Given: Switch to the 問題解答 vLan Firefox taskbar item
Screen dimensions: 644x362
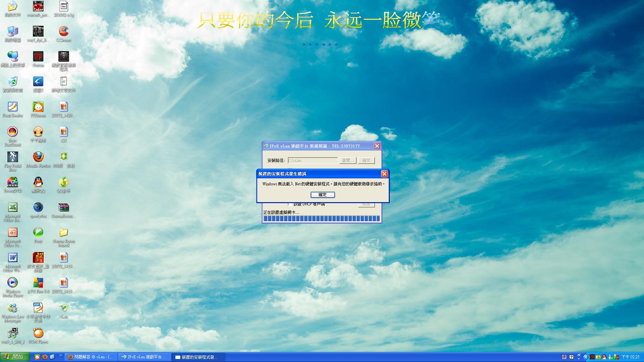Looking at the screenshot, I should pos(91,357).
